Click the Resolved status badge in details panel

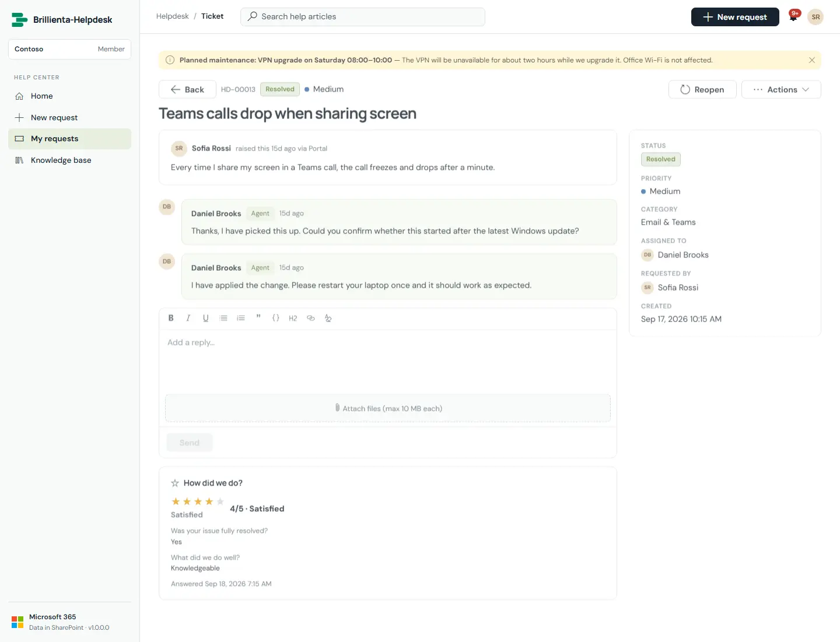coord(661,159)
